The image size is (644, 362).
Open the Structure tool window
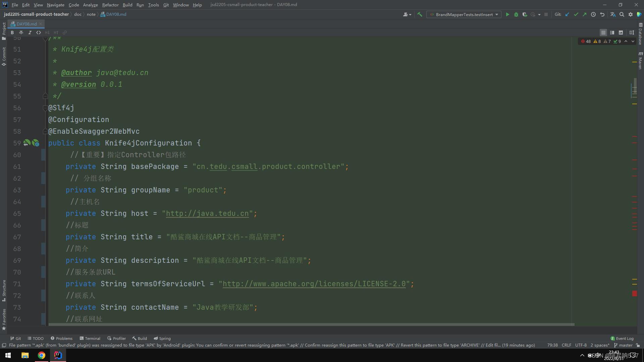pyautogui.click(x=4, y=290)
